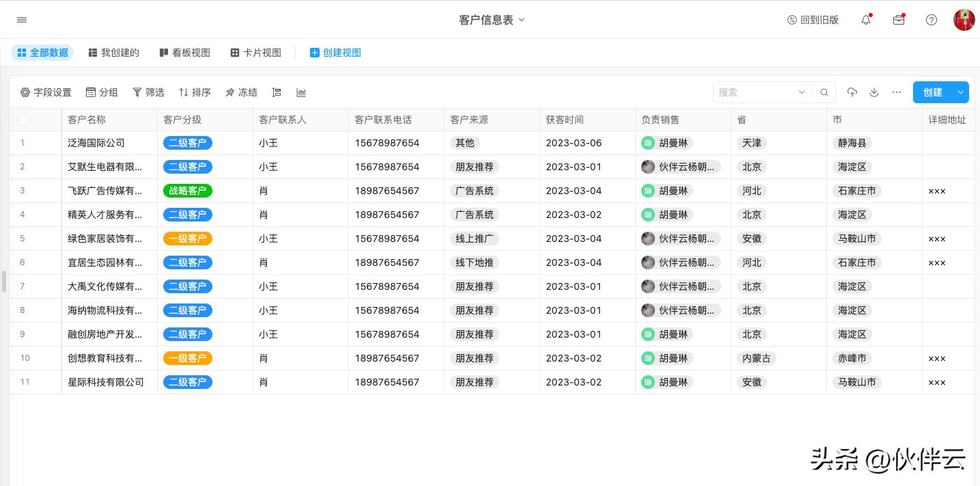The image size is (980, 486).
Task: Click the notification bell icon
Action: [x=866, y=20]
